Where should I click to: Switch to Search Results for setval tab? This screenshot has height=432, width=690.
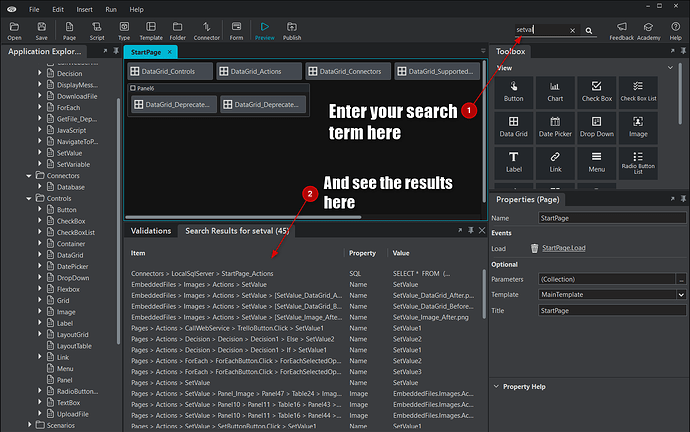coord(237,231)
